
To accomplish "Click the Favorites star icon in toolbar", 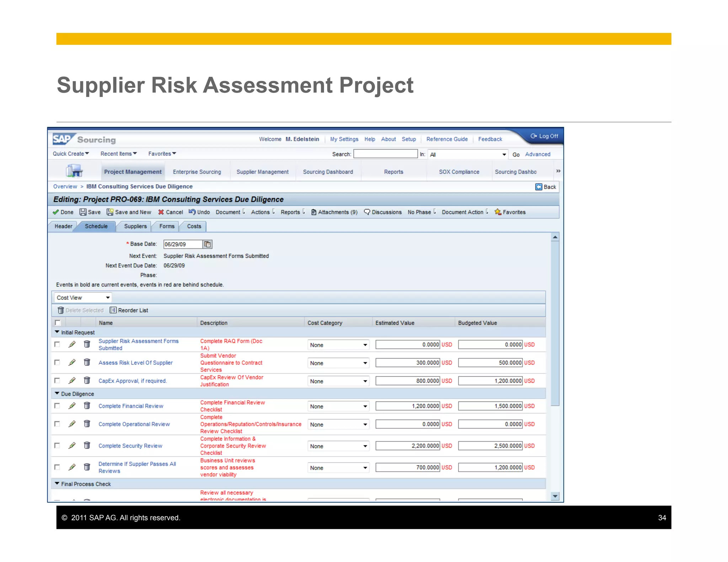I will tap(498, 212).
